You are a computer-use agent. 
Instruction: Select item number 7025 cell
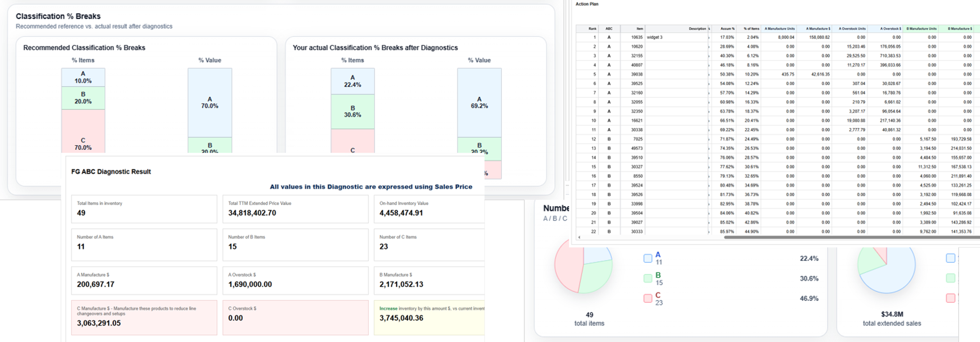(632, 139)
